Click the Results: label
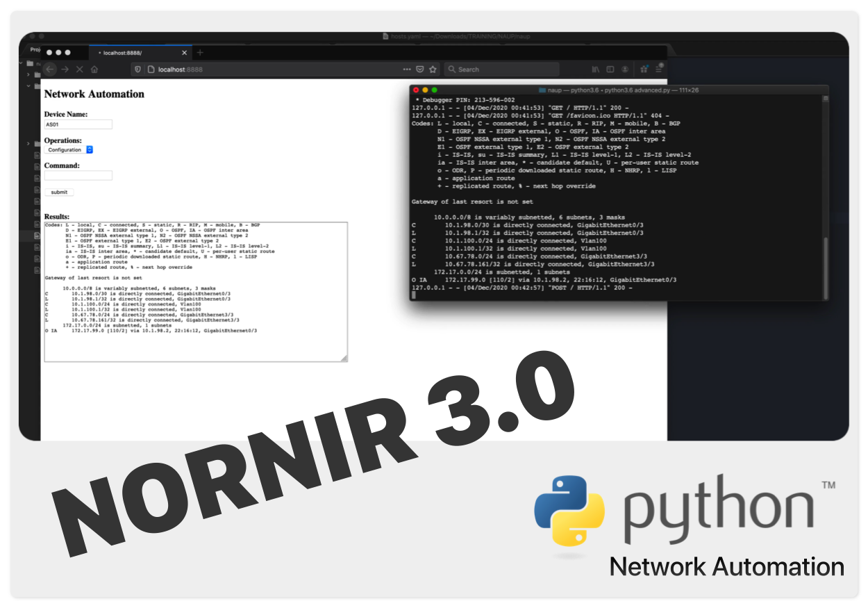This screenshot has width=868, height=608. (x=57, y=217)
